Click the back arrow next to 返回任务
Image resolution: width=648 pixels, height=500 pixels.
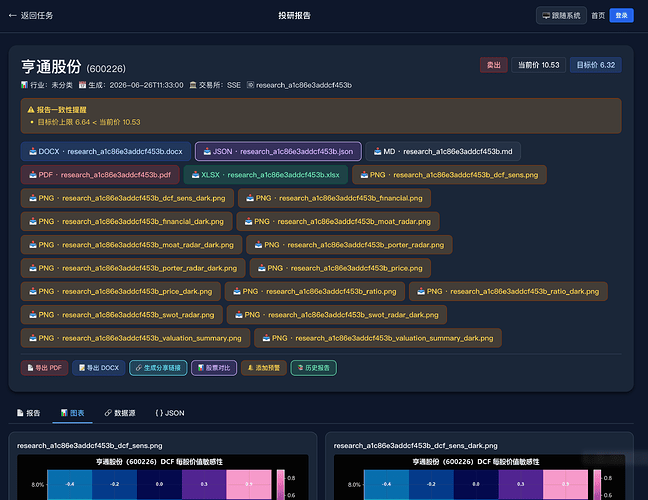click(x=12, y=16)
